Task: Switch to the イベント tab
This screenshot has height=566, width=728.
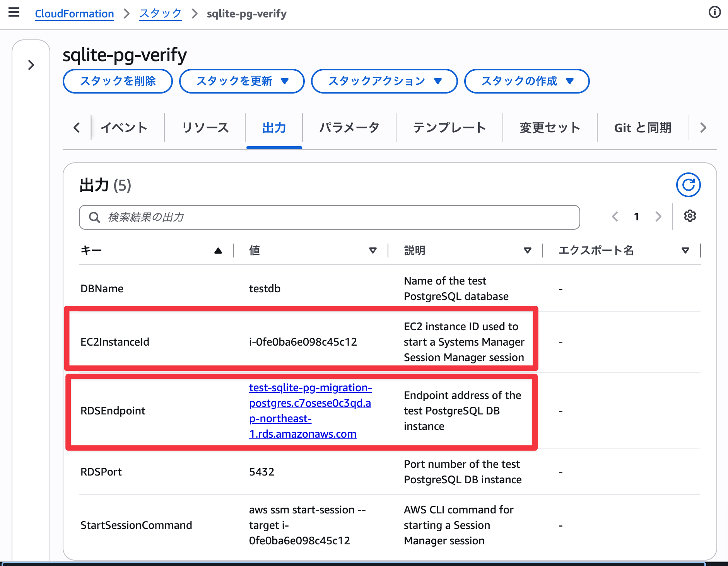Action: [124, 128]
